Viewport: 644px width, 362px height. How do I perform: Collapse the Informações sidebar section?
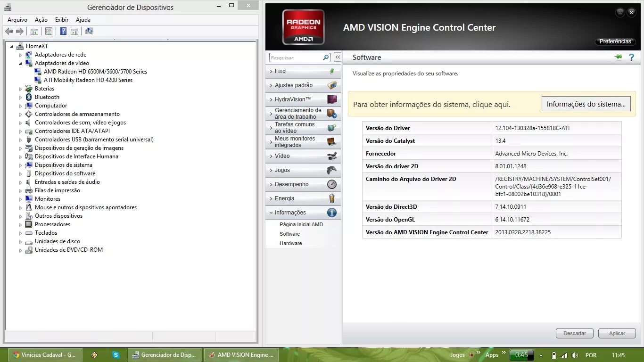click(x=303, y=213)
